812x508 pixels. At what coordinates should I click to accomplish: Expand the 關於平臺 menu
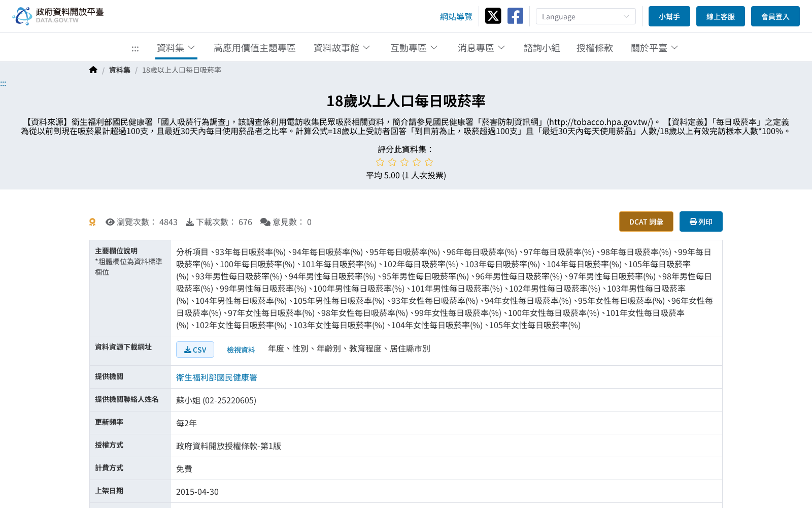click(654, 48)
